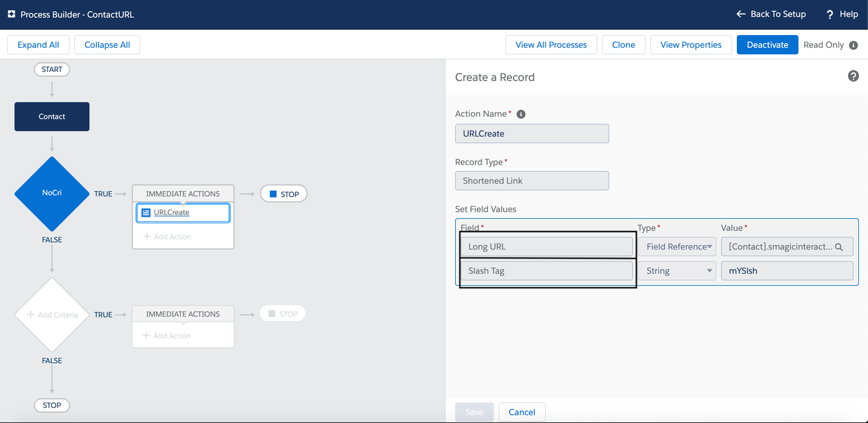Select the STOP element after immediate actions
868x423 pixels.
283,193
